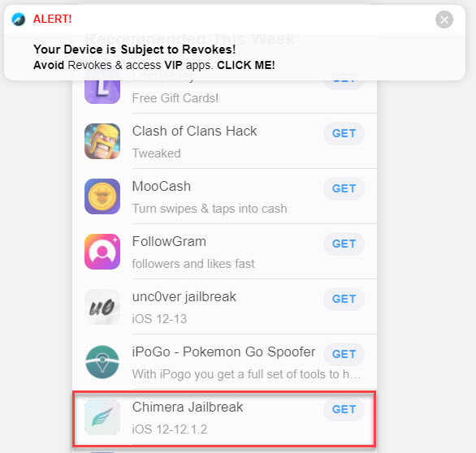This screenshot has width=476, height=453.
Task: Tap the purple L app icon
Action: [x=102, y=92]
